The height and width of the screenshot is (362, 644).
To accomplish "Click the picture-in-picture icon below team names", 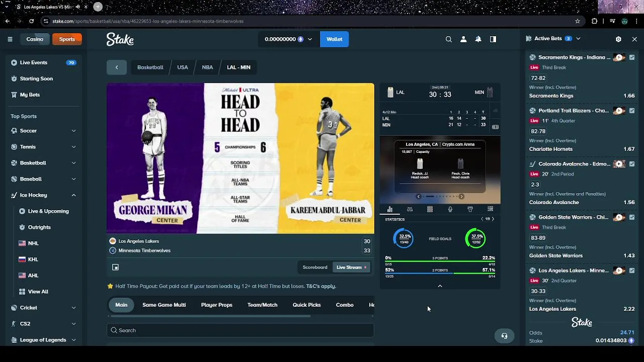I will click(115, 267).
